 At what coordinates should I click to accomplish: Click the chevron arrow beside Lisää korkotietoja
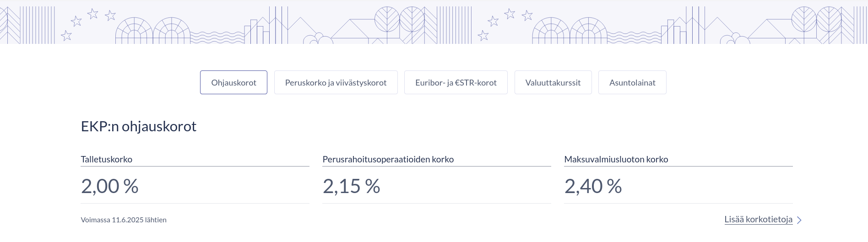pos(799,220)
